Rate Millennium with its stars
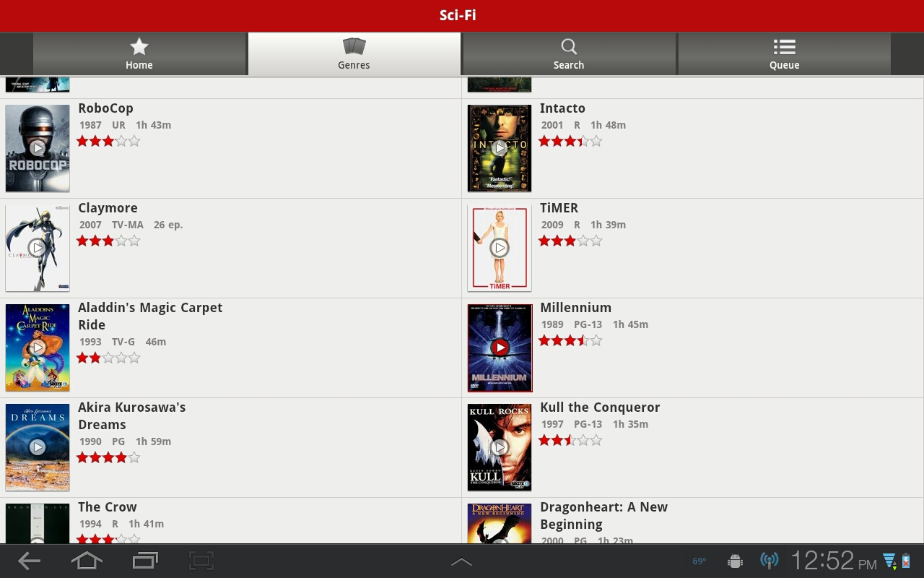This screenshot has width=924, height=578. coord(570,341)
